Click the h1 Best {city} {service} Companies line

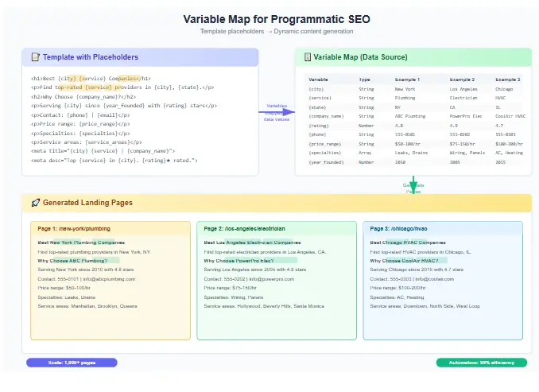[x=91, y=79]
